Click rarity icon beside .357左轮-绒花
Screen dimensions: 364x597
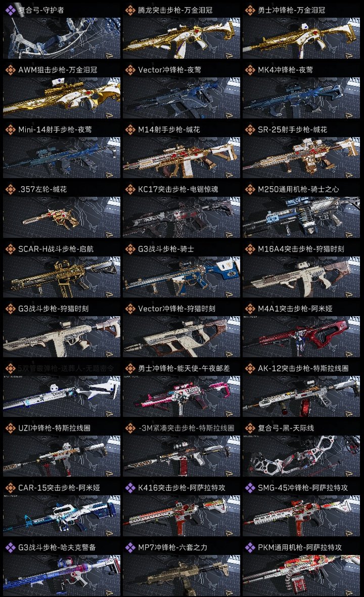[x=10, y=189]
